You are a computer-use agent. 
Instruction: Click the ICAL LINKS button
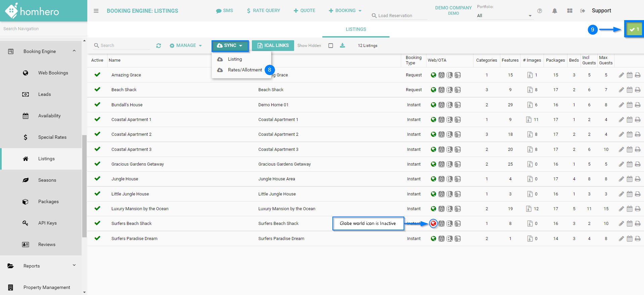(x=273, y=46)
